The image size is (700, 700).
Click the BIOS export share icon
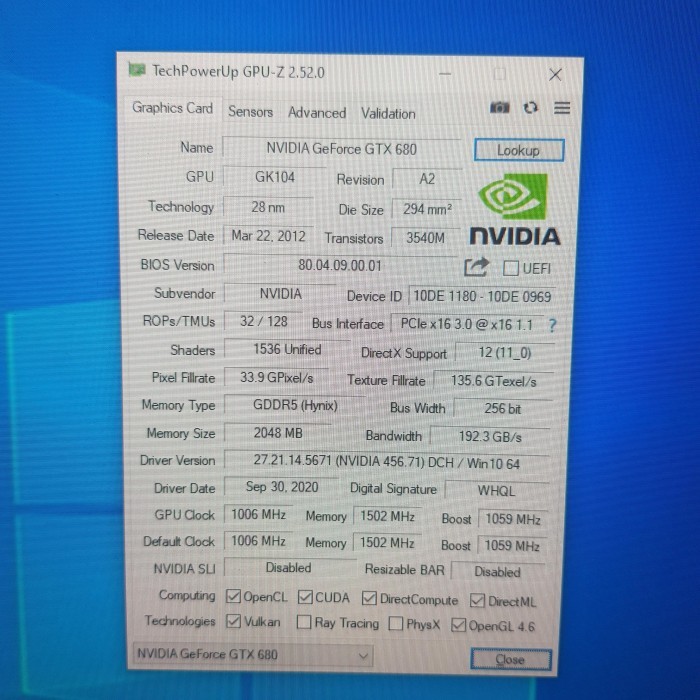476,267
